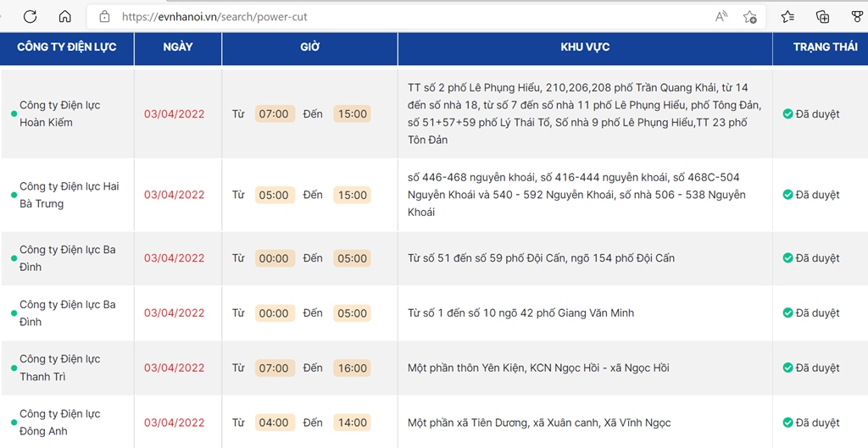Go to the browser home page icon
The image size is (868, 448).
tap(64, 17)
